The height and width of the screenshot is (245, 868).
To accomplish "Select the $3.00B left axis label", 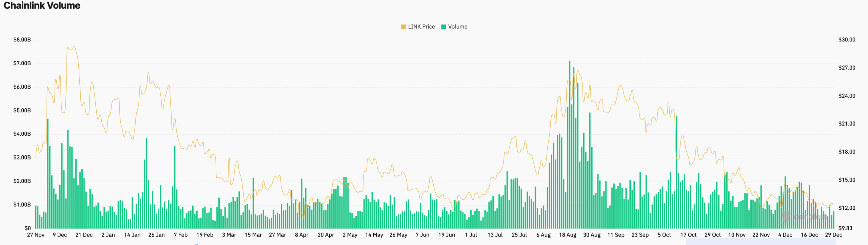I will [x=22, y=157].
